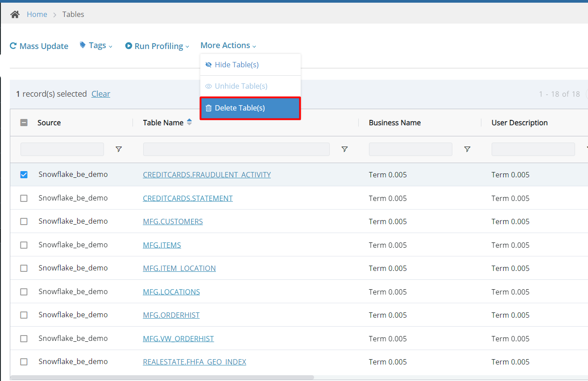Click the Tags tag icon
Image resolution: width=588 pixels, height=381 pixels.
click(x=83, y=45)
